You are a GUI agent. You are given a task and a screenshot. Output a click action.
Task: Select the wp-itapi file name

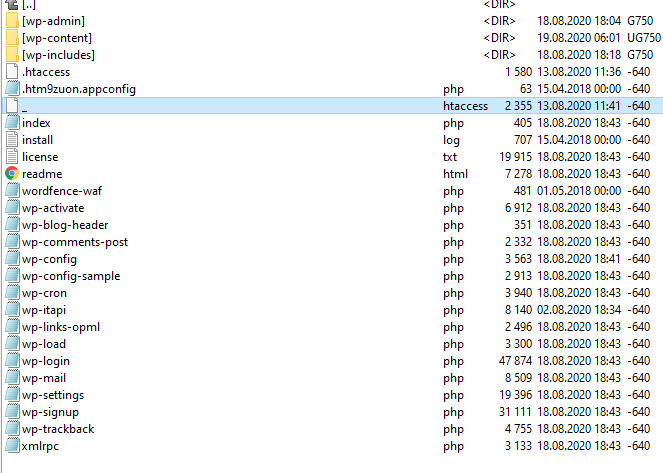click(44, 310)
